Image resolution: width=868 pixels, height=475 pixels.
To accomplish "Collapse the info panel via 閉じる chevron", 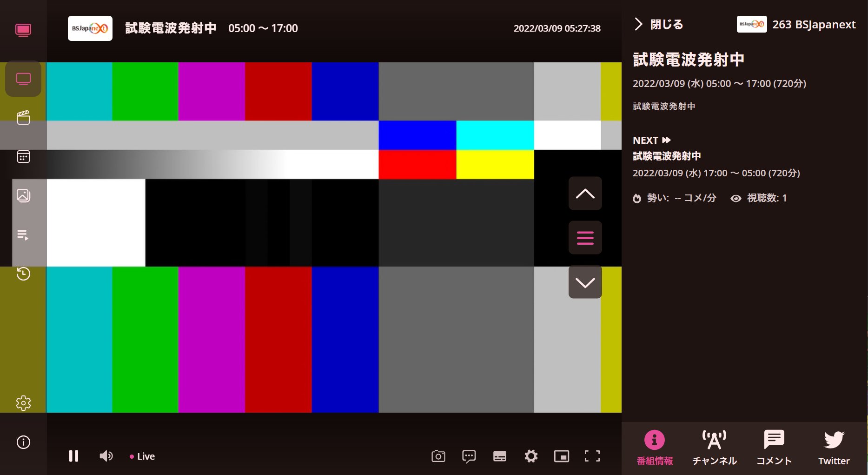I will coord(637,24).
